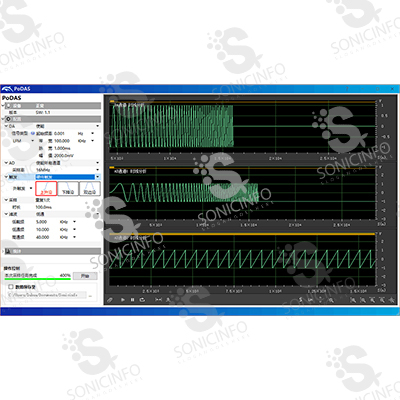Screen dimensions: 400x400
Task: Click the PoDAS logo icon in the title bar
Action: coord(7,89)
